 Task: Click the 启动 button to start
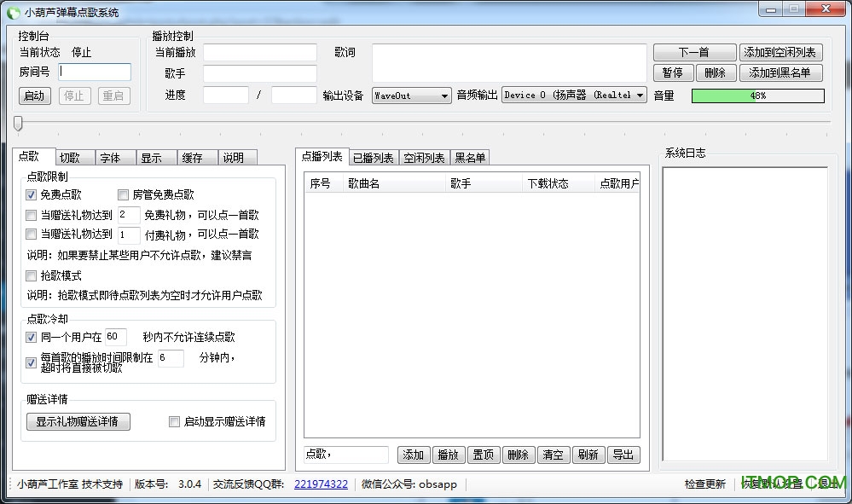tap(34, 96)
